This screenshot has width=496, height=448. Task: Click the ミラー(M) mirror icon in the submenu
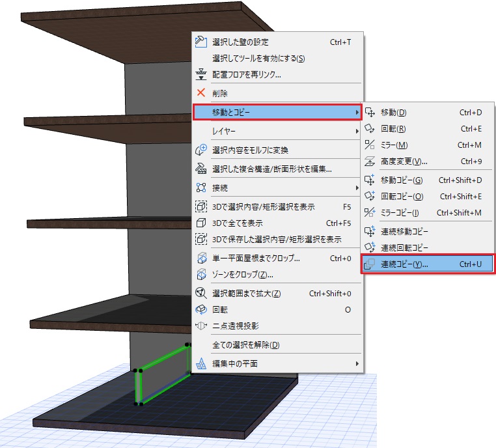pyautogui.click(x=370, y=145)
